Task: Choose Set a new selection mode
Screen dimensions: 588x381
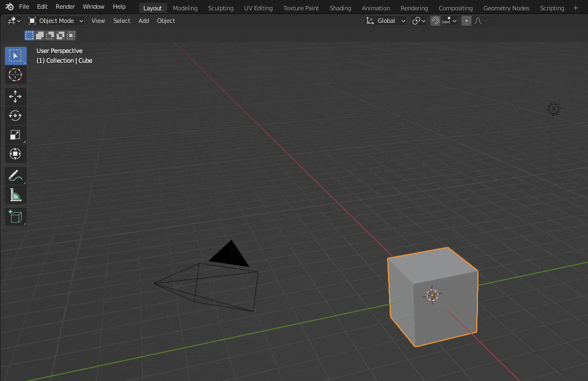Action: [29, 35]
